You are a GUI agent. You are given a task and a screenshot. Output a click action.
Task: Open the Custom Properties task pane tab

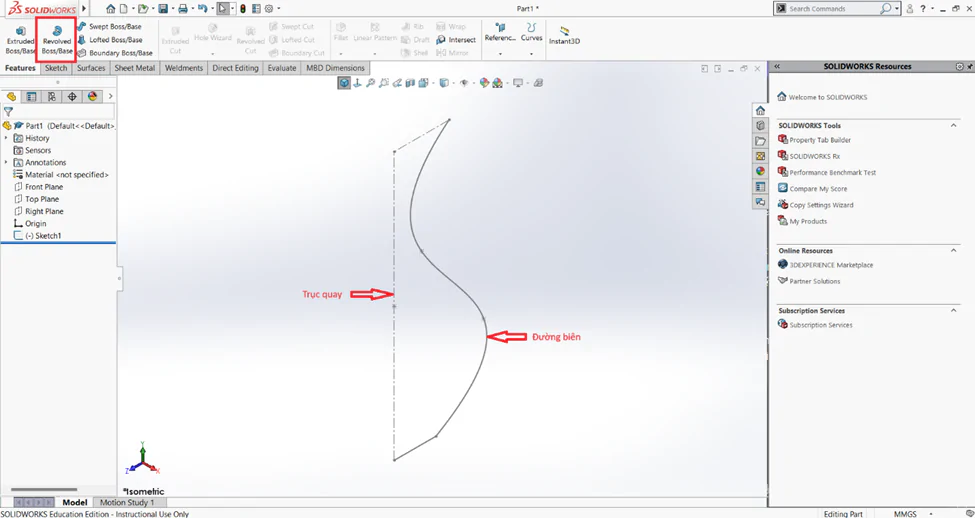(760, 187)
